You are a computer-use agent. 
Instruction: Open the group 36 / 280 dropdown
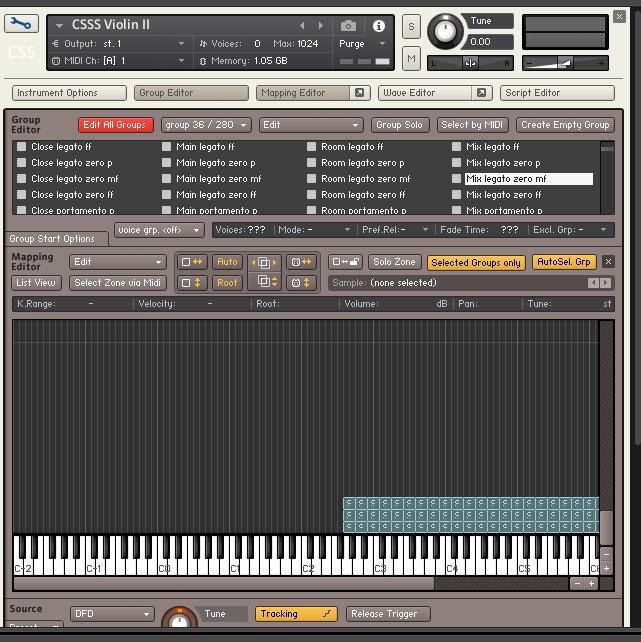pyautogui.click(x=206, y=125)
